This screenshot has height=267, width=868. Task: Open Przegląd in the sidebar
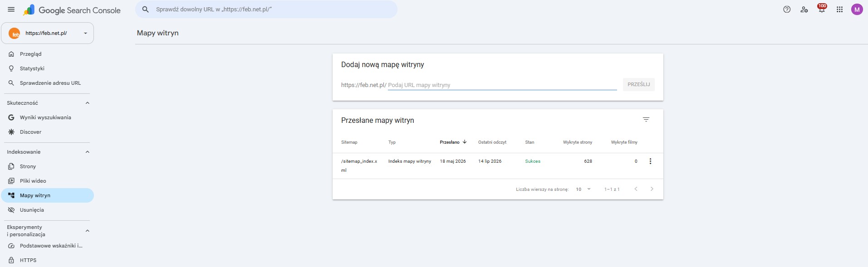[x=47, y=54]
